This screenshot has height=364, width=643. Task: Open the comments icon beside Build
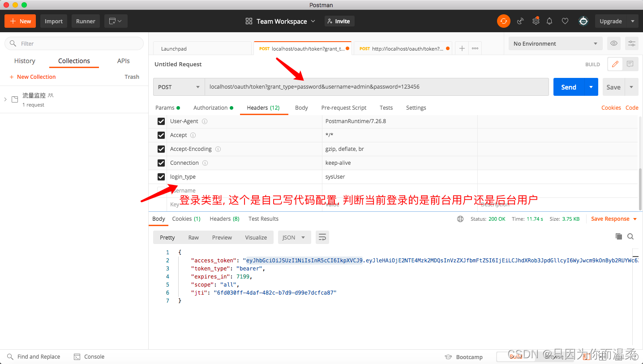630,64
